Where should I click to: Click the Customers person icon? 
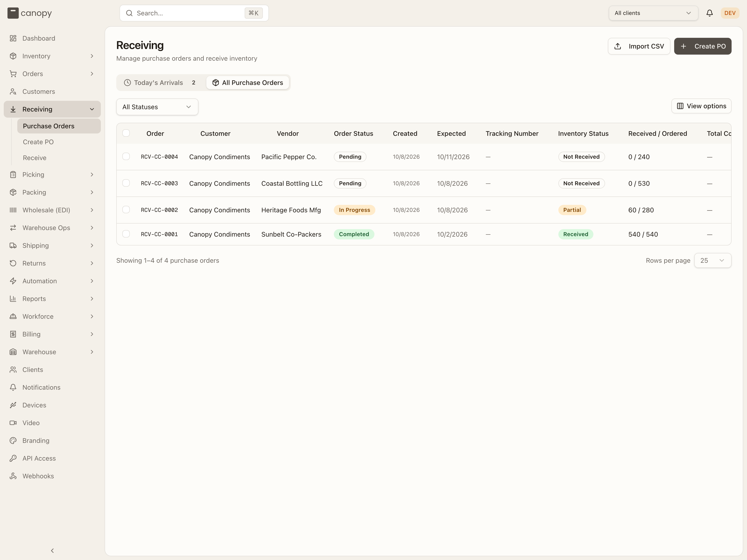tap(13, 91)
